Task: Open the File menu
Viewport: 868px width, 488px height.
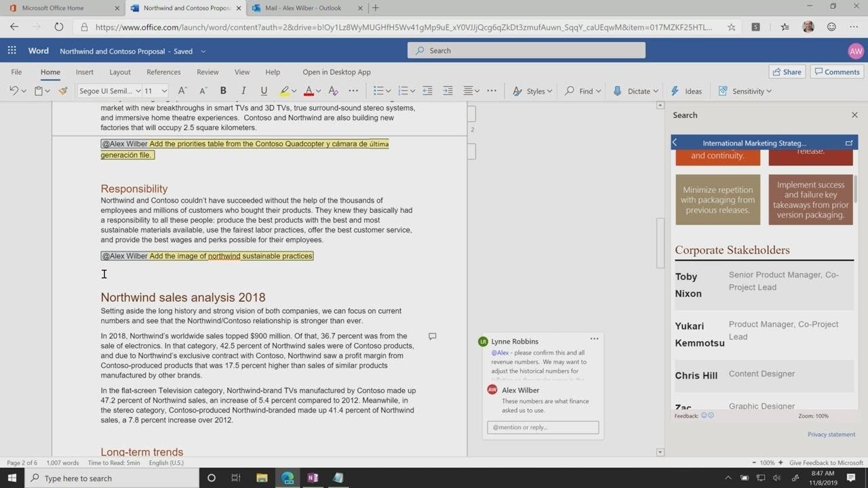Action: point(16,72)
